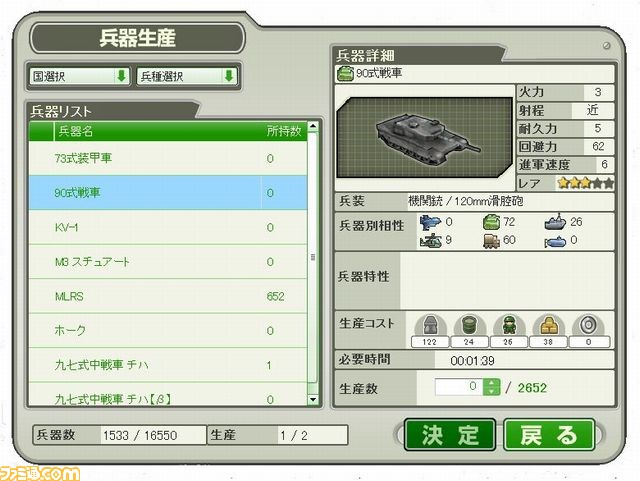
Task: Click the warship affinity icon
Action: pyautogui.click(x=555, y=222)
